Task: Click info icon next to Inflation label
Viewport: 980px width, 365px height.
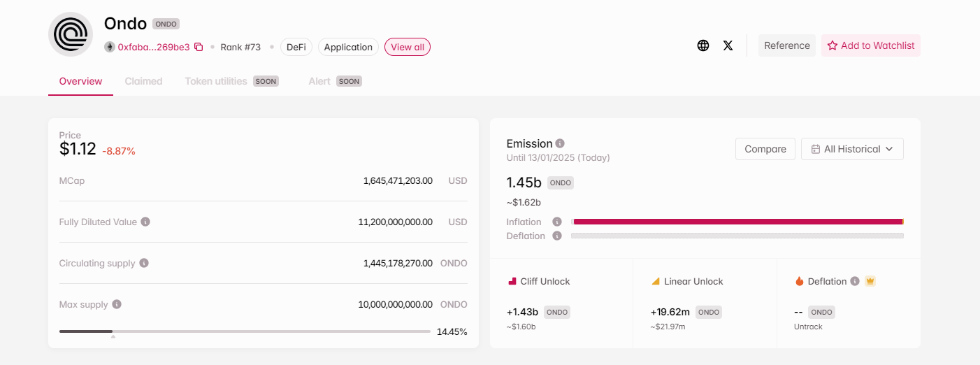Action: click(x=557, y=222)
